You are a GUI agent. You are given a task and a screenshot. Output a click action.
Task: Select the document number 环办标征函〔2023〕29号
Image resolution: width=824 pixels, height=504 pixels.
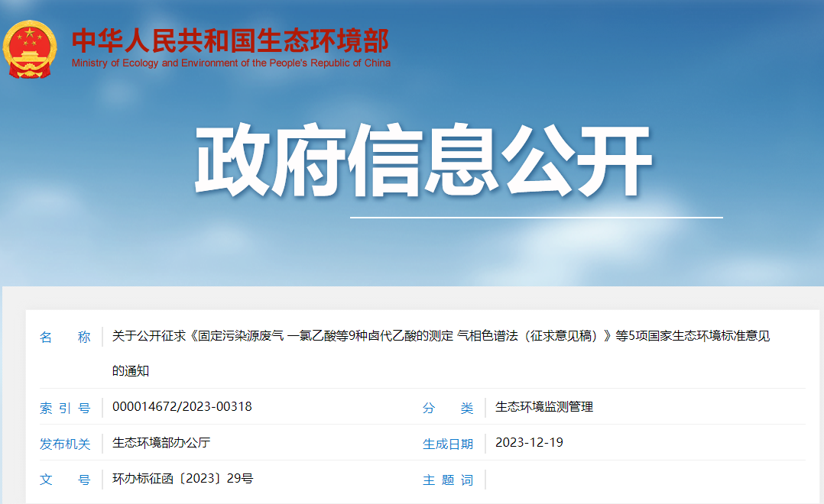tap(181, 480)
